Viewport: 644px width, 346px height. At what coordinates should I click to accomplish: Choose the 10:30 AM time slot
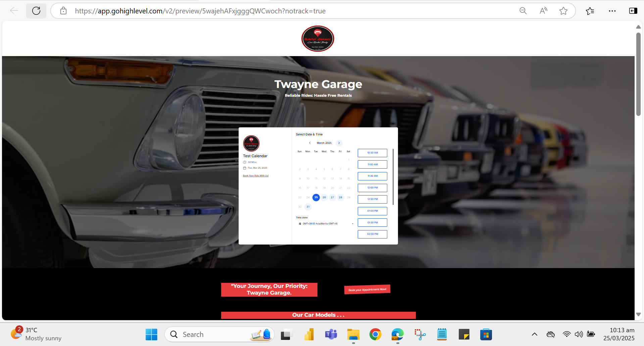point(373,153)
